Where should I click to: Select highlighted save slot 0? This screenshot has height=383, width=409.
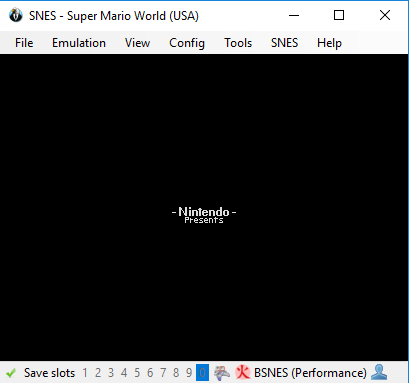click(202, 373)
